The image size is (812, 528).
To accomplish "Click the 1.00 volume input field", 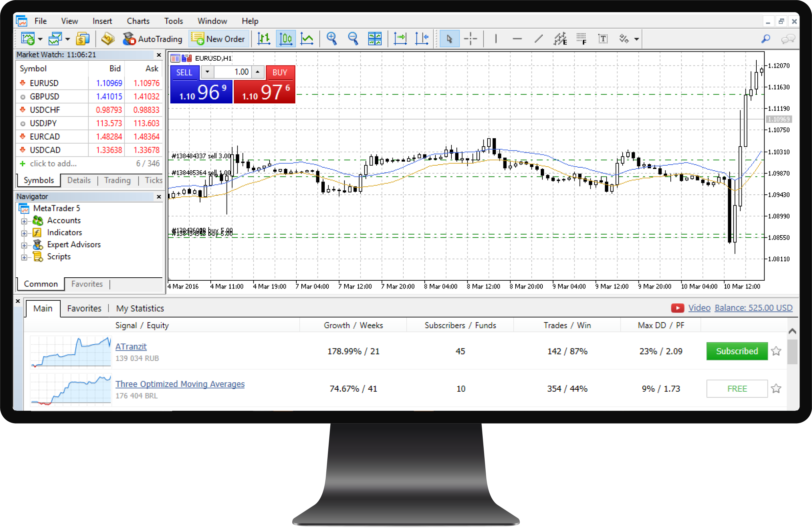I will click(233, 72).
